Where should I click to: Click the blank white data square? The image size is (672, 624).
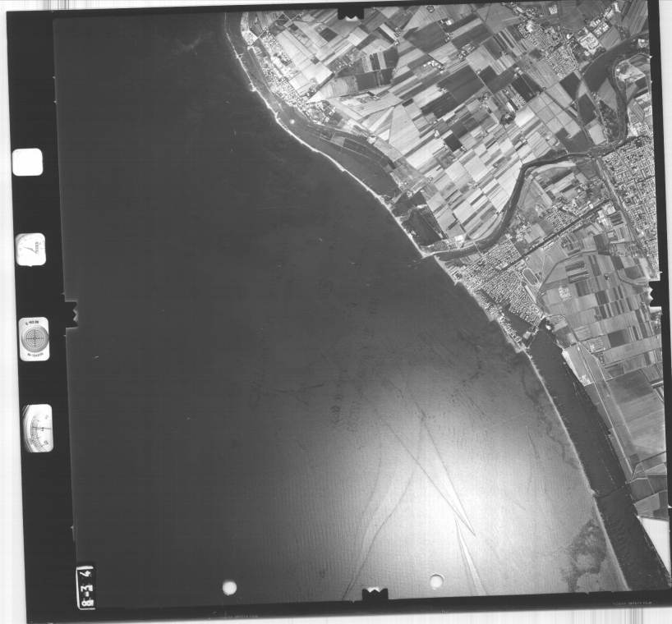(x=28, y=162)
